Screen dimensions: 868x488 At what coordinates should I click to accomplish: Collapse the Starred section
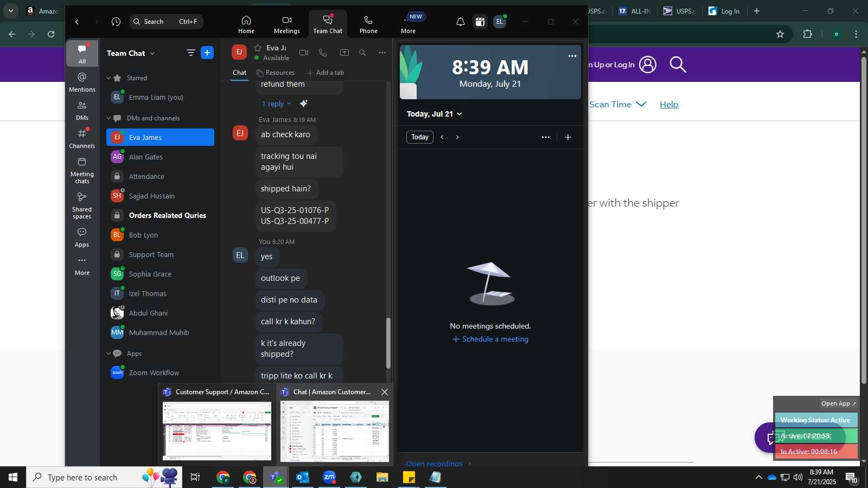(108, 78)
